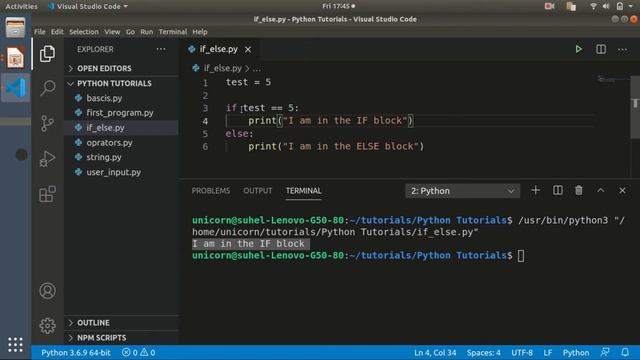Click Python 3.6.9 64-bit interpreter selector
Viewport: 640px width, 360px height.
click(x=76, y=353)
